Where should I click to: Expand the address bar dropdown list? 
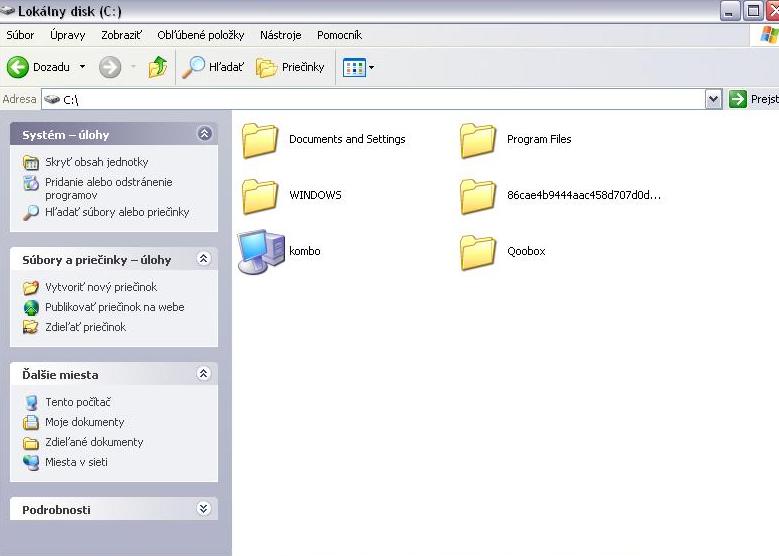(713, 99)
